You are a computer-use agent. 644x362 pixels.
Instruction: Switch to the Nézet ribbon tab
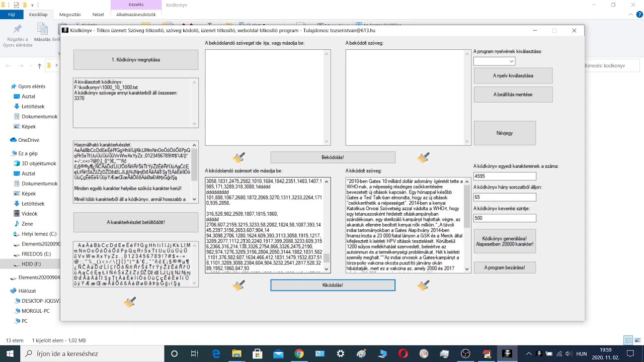pos(98,15)
